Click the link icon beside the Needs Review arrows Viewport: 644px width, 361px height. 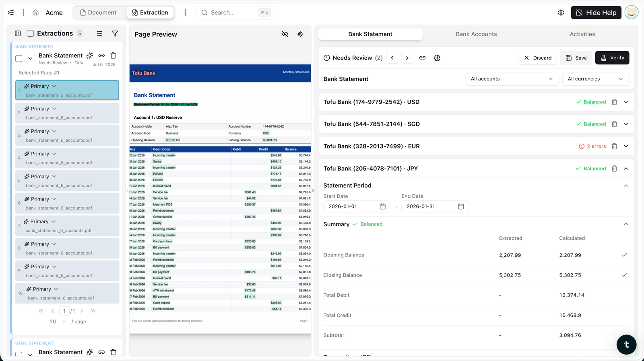[x=422, y=58]
